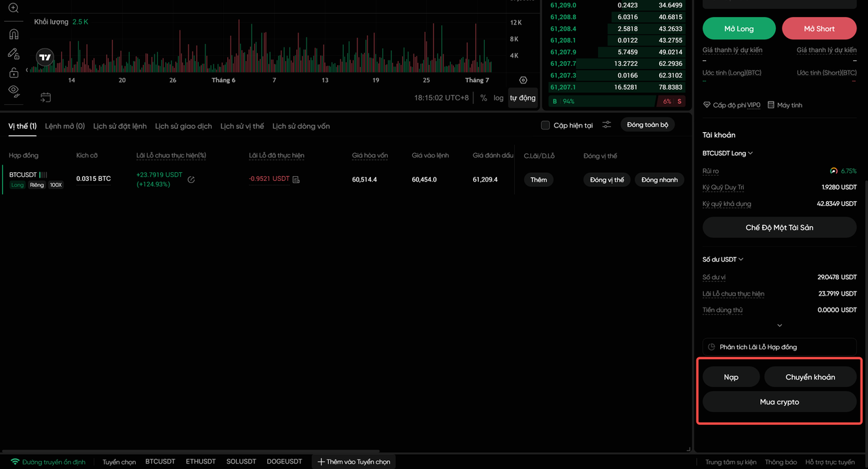Toggle log scale on the chart

click(498, 98)
